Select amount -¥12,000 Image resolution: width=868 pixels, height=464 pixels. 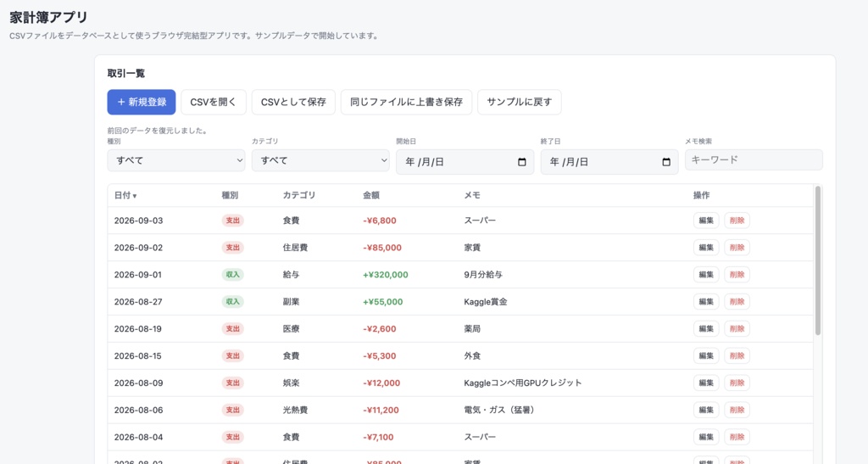point(381,383)
